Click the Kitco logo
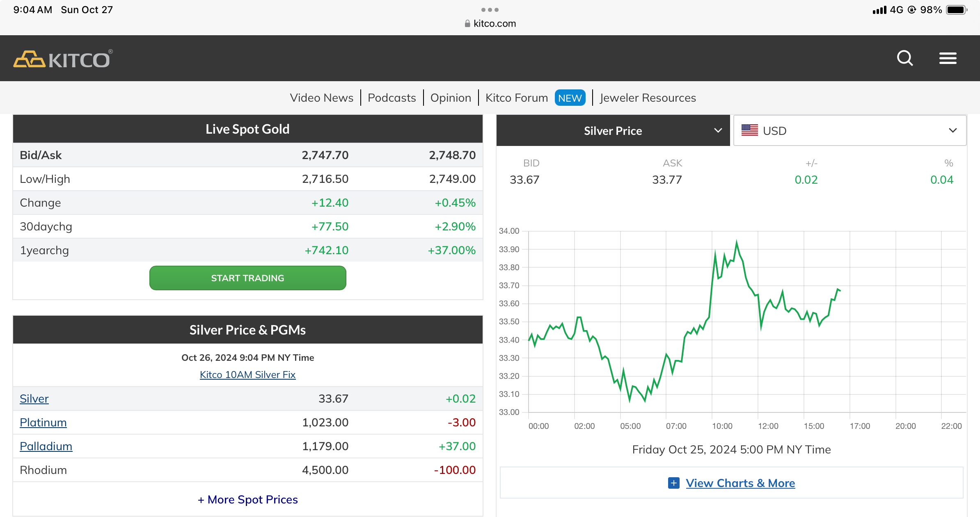This screenshot has width=980, height=517. 62,59
